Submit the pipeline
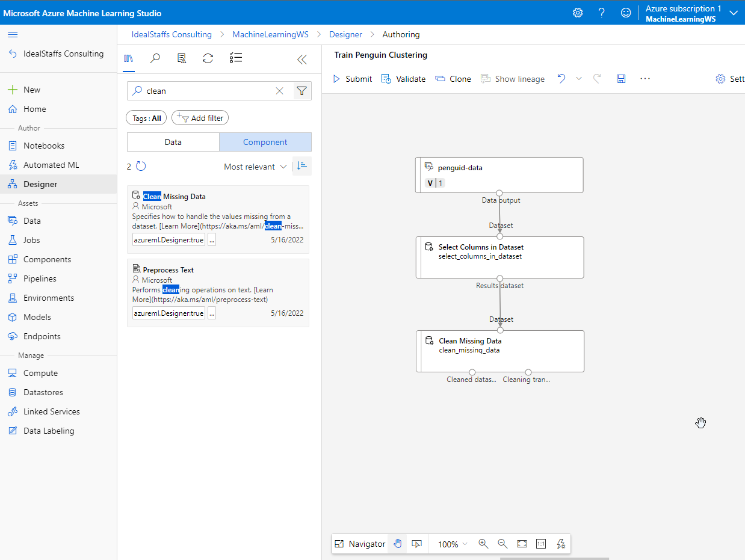Image resolution: width=745 pixels, height=560 pixels. [x=353, y=79]
